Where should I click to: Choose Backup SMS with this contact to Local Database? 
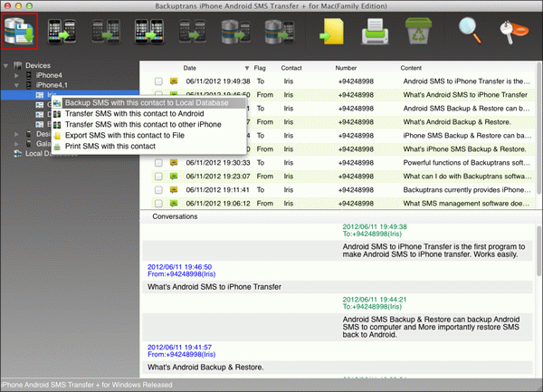(149, 103)
